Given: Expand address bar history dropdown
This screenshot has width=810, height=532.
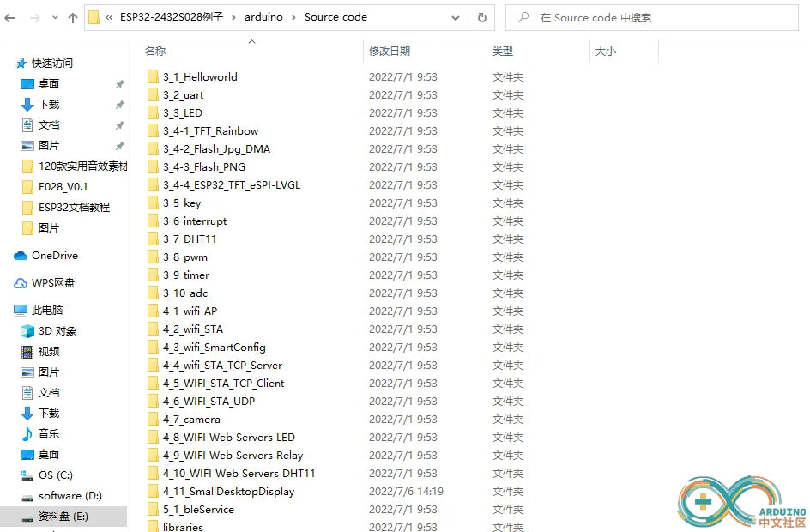Looking at the screenshot, I should click(455, 17).
